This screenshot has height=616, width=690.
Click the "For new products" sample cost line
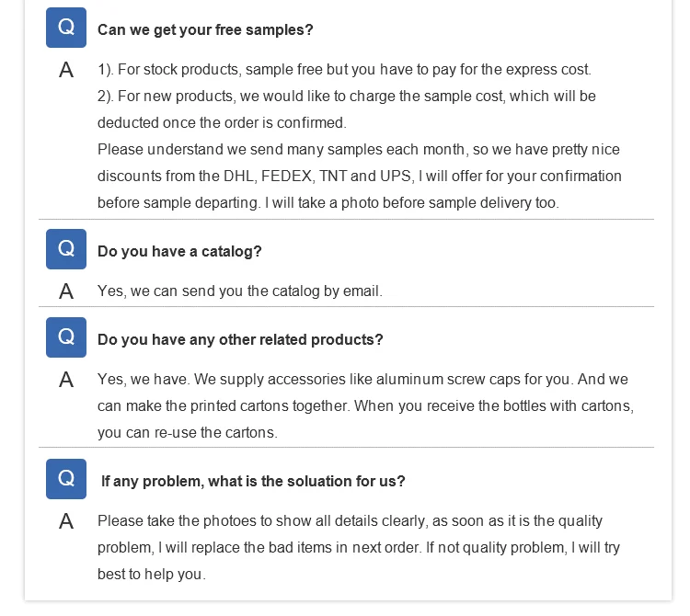[x=346, y=97]
